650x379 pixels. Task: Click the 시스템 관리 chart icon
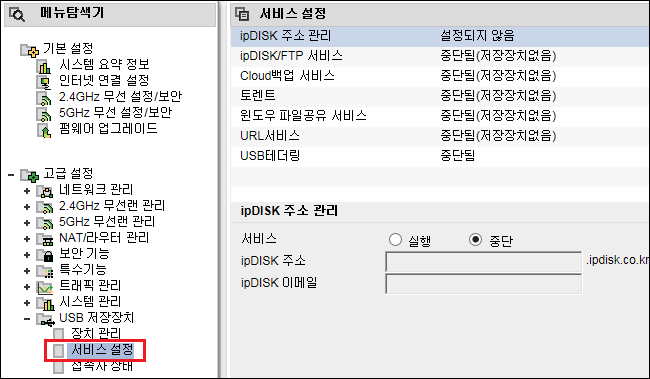(45, 304)
